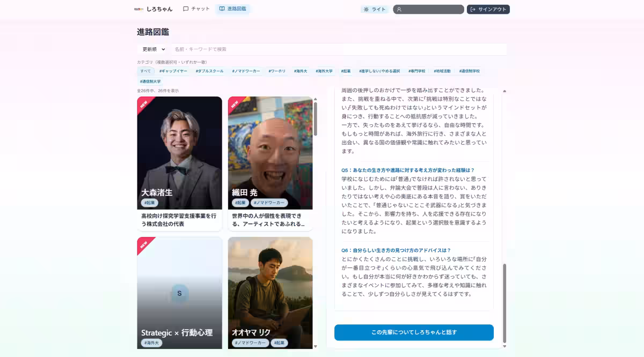Screen dimensions: 644x357
Task: Toggle ライト theme mode
Action: 375,9
